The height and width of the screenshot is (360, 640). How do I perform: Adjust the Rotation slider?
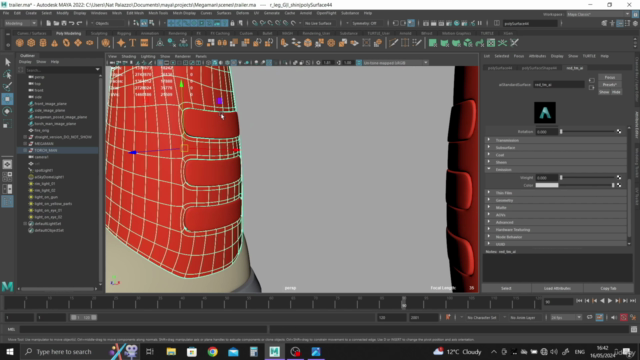click(588, 131)
